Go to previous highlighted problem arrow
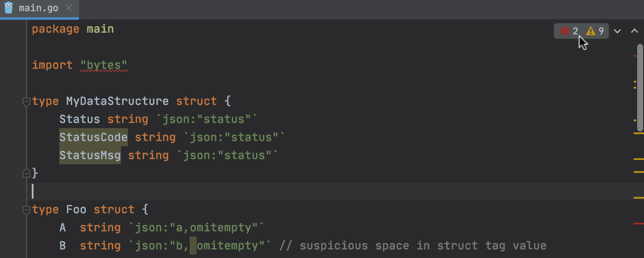This screenshot has width=644, height=258. click(635, 31)
